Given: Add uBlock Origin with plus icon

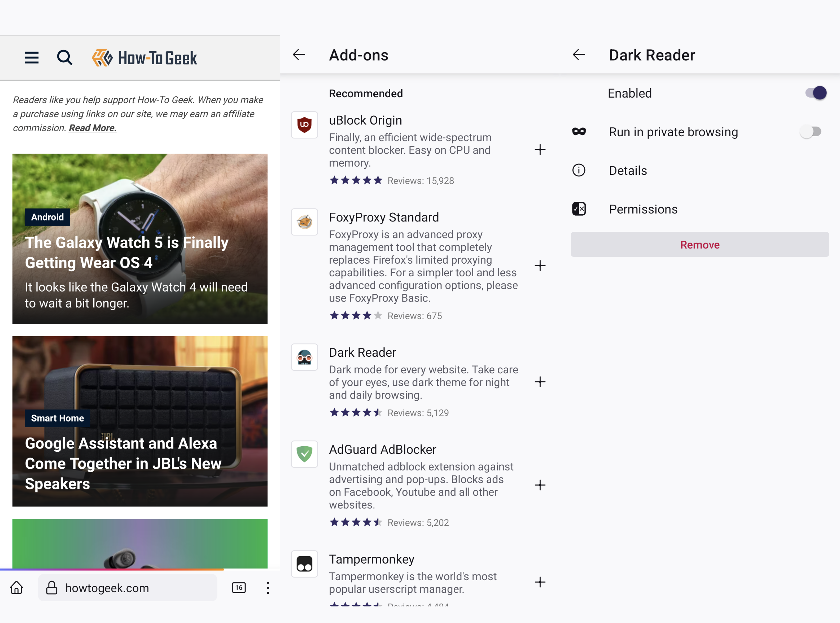Looking at the screenshot, I should click(x=540, y=150).
